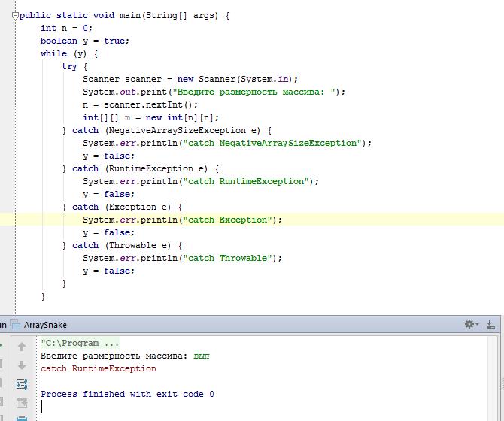Click the scroll to end console icon

22,403
